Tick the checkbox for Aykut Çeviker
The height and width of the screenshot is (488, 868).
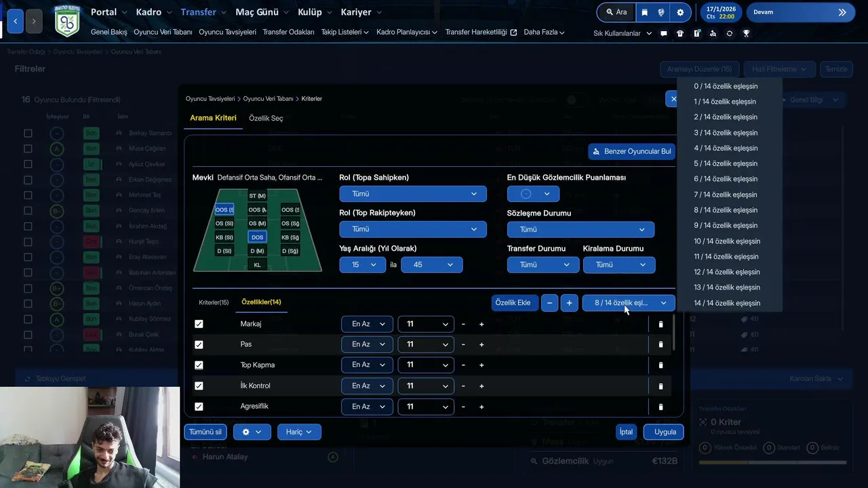click(28, 164)
